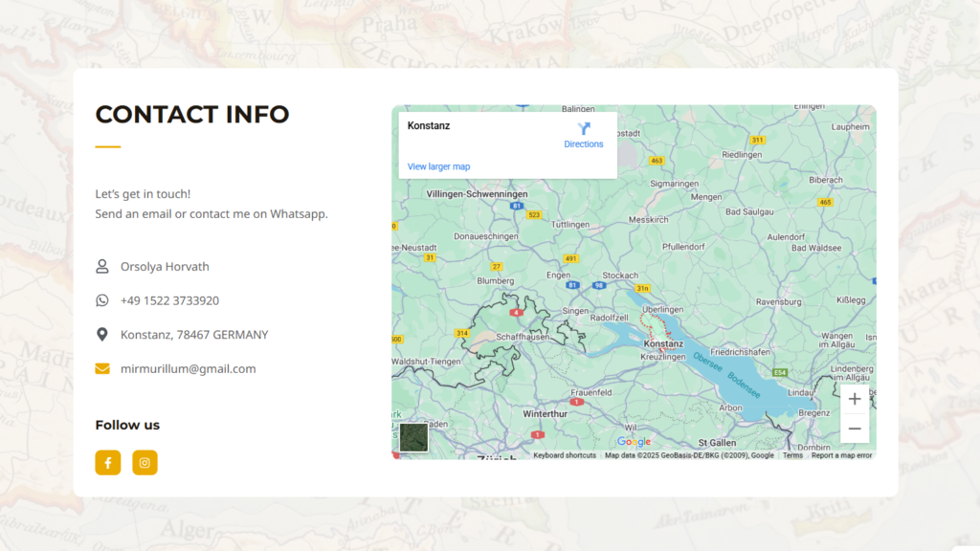Viewport: 980px width, 551px height.
Task: Click the yellow envelope icon beside the email
Action: (101, 368)
